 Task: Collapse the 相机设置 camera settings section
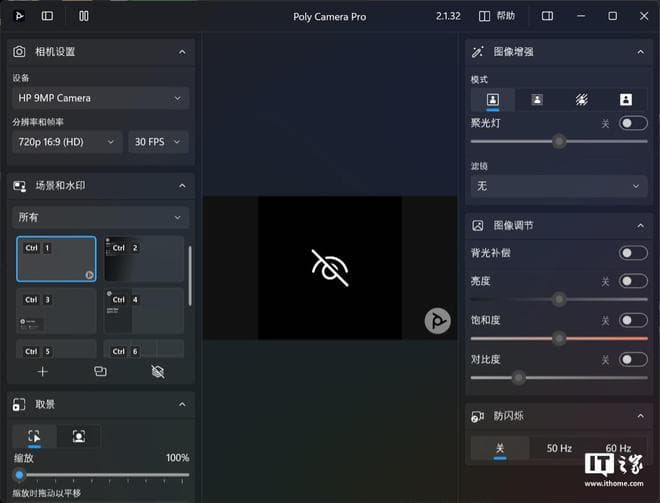tap(181, 51)
